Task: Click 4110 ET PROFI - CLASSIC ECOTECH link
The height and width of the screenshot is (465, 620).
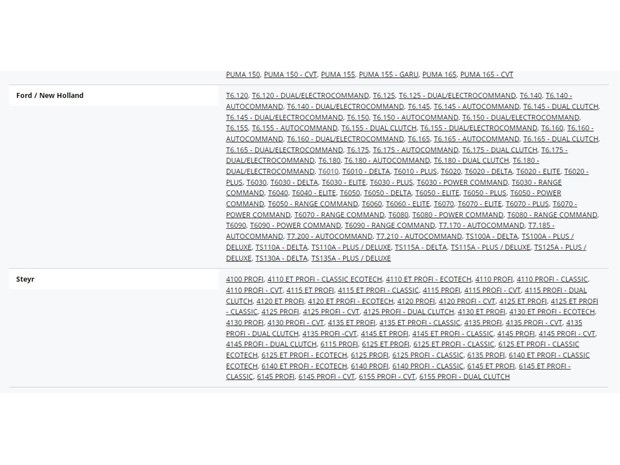Action: 325,279
